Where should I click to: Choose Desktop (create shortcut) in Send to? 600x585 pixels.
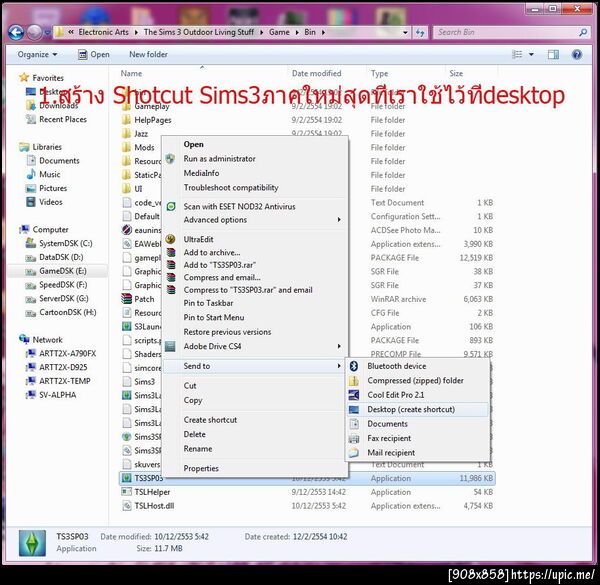coord(417,409)
